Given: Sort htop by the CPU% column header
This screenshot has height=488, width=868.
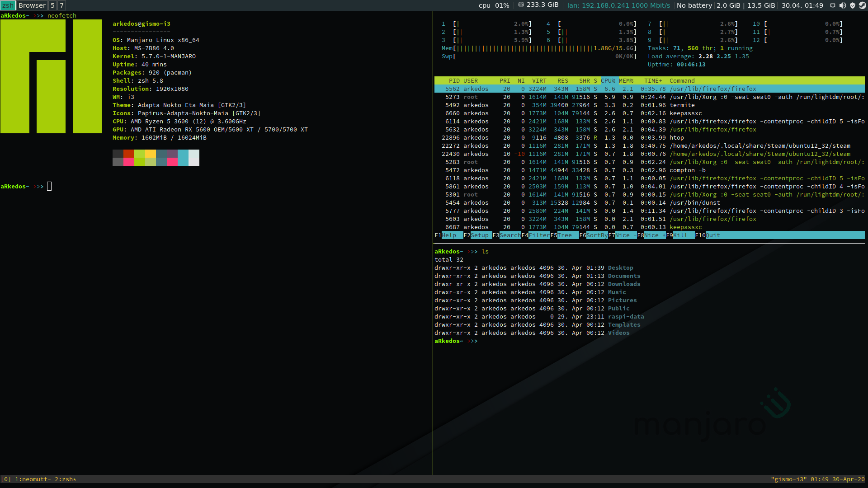Looking at the screenshot, I should (x=608, y=81).
